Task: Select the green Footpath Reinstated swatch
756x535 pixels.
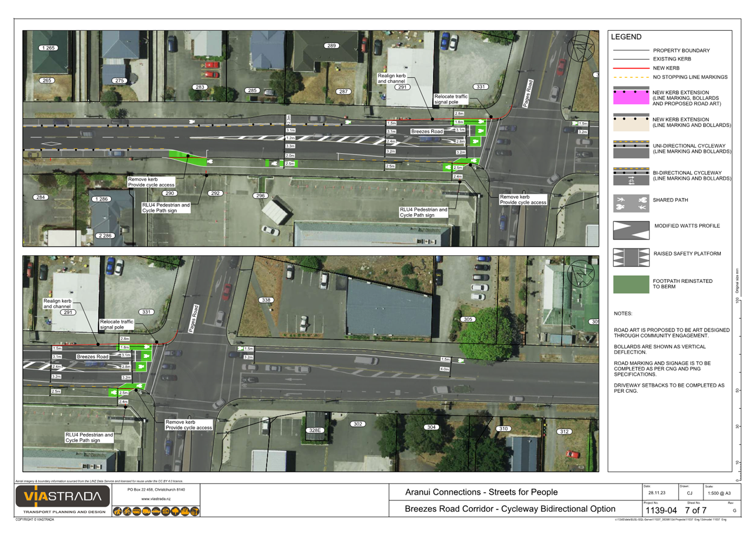Action: click(631, 285)
